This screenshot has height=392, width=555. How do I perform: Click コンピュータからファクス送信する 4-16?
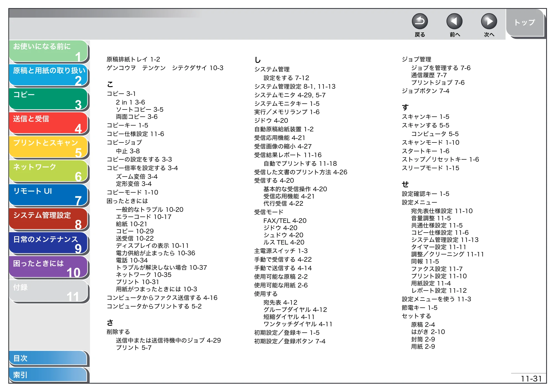coord(162,298)
